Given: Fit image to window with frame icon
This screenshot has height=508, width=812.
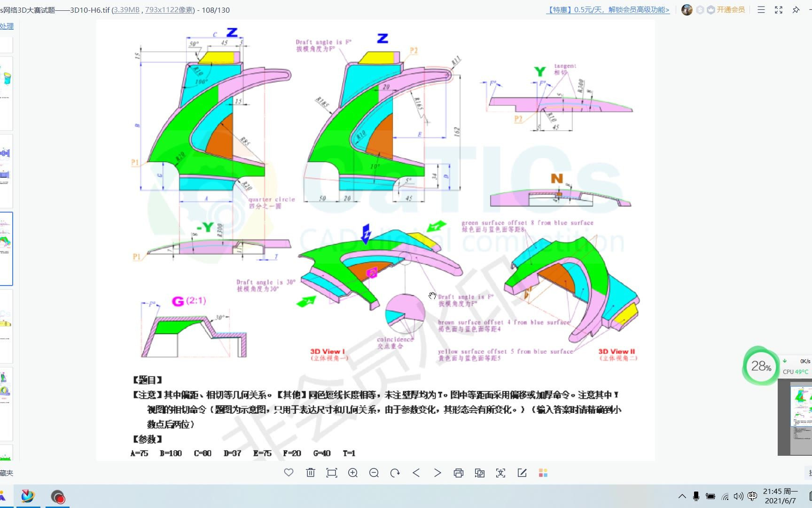Looking at the screenshot, I should click(332, 473).
